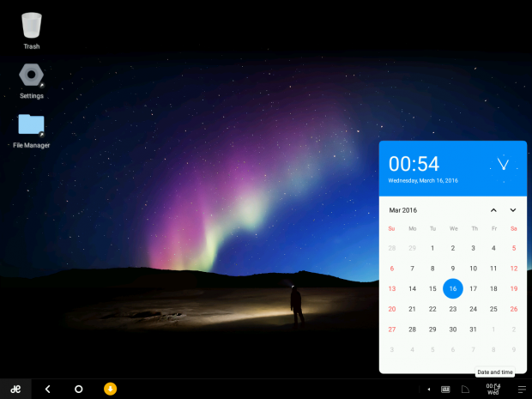Click the Mar 2016 month label

[402, 210]
